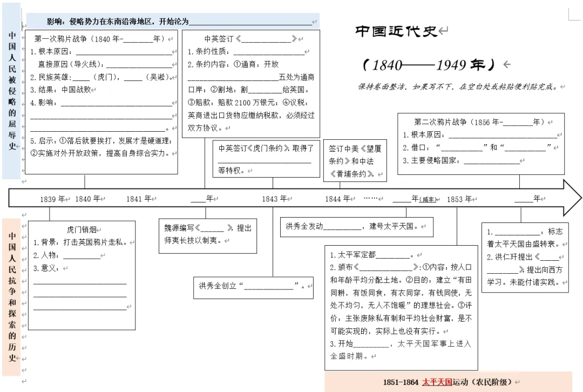Click the 3. 开始____ line
This screenshot has width=583, height=392.
pyautogui.click(x=401, y=343)
